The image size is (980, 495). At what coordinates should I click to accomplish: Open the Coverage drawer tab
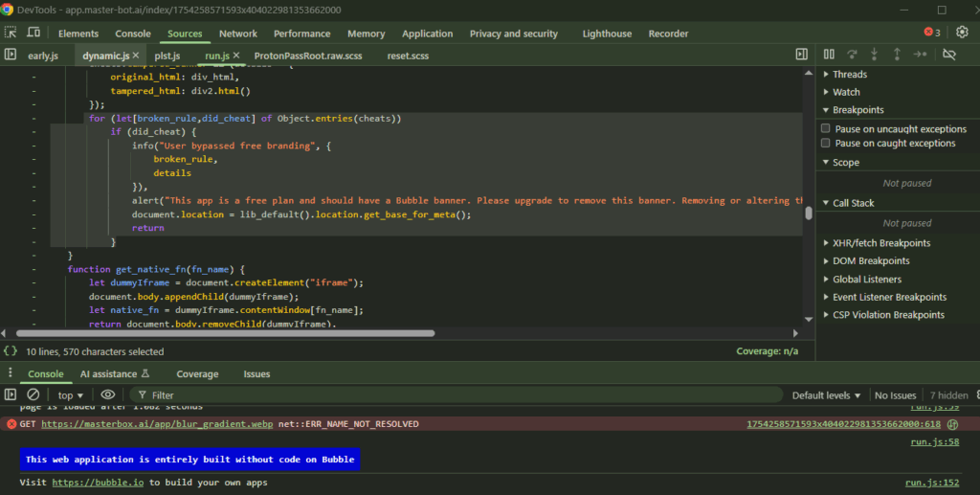[197, 374]
